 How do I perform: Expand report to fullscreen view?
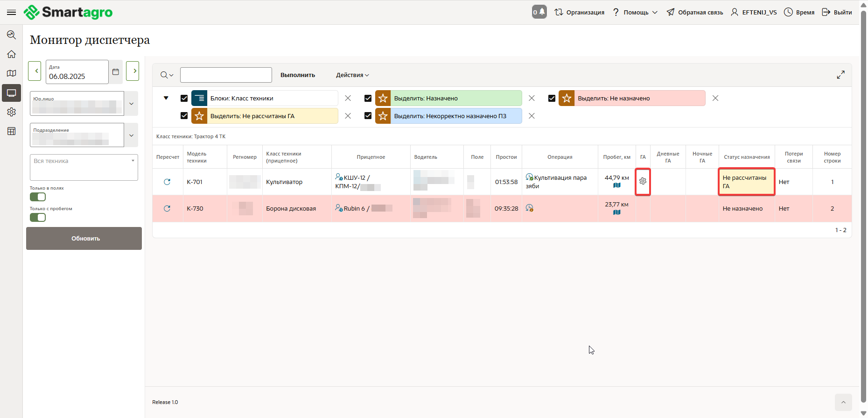point(840,75)
